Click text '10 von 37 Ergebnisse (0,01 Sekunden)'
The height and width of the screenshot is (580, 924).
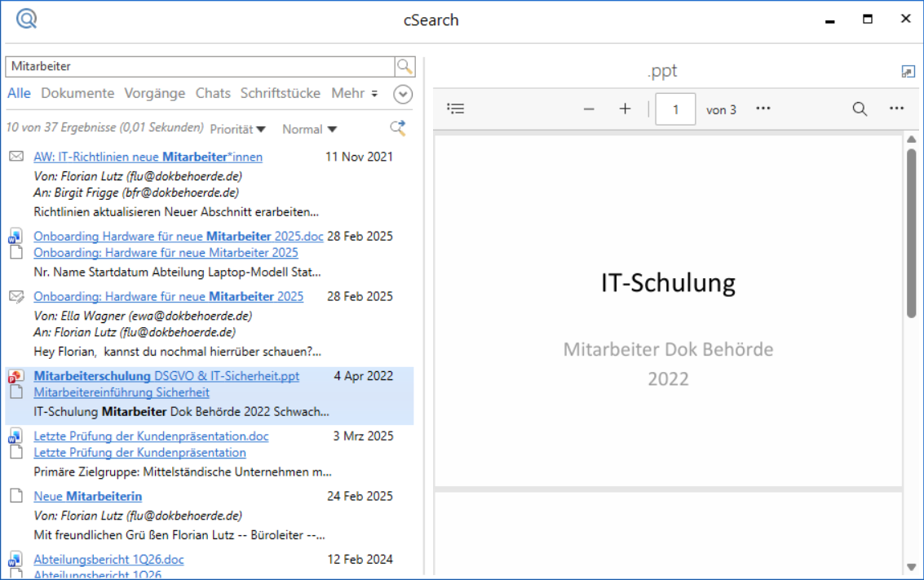click(x=105, y=127)
